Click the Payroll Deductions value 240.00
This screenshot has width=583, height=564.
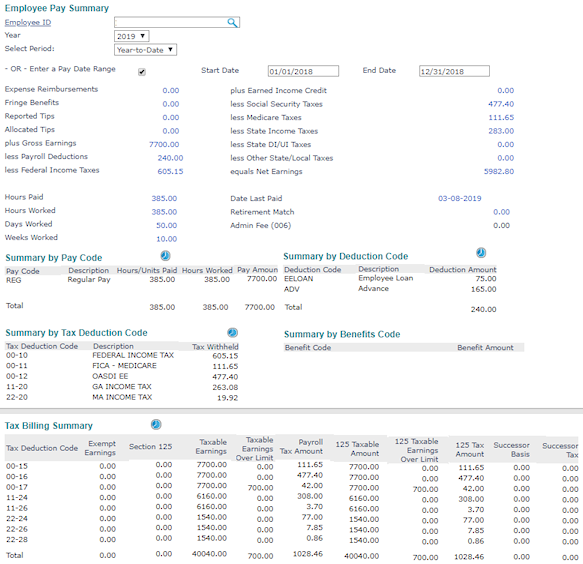click(170, 158)
